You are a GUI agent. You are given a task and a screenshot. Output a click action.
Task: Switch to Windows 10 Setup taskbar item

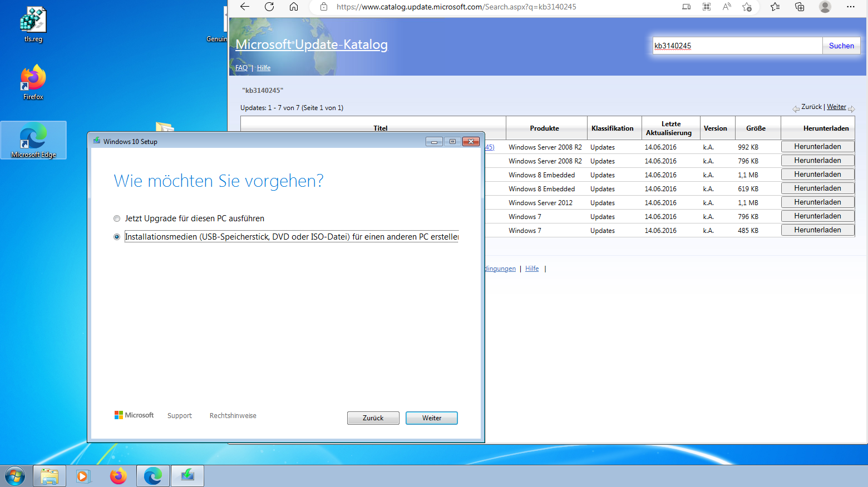point(188,476)
